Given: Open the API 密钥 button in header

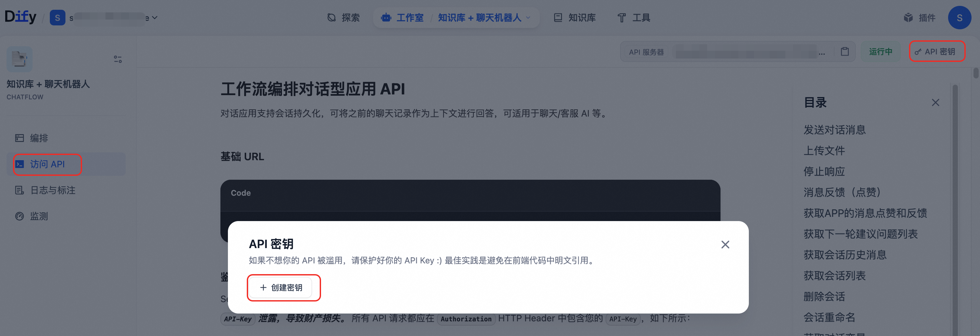Looking at the screenshot, I should pos(937,51).
